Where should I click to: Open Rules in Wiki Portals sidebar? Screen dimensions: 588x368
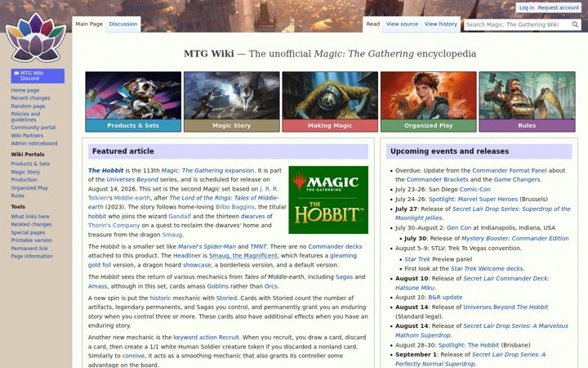(17, 195)
